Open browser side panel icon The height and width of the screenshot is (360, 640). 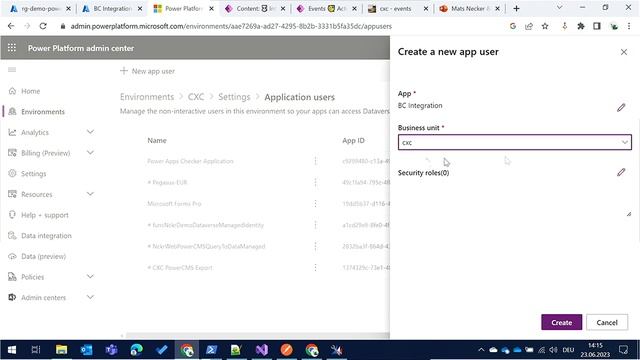click(x=597, y=26)
